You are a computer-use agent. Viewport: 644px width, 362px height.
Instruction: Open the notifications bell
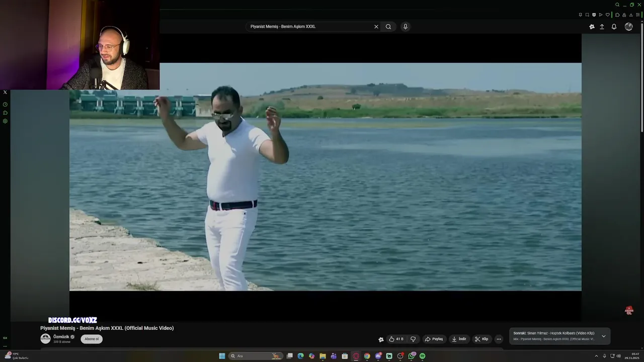pyautogui.click(x=614, y=27)
